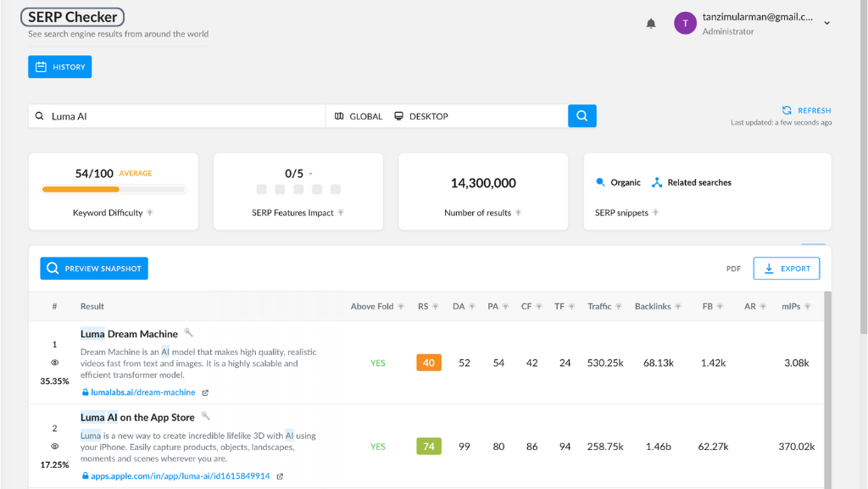Click the green RS score 74
This screenshot has height=489, width=868.
coord(428,447)
